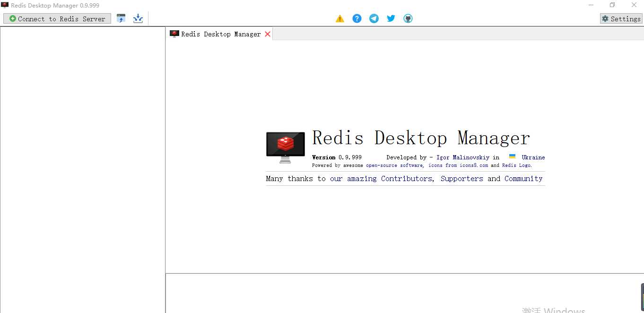Open the Redis Logo link
The width and height of the screenshot is (644, 313).
coord(516,165)
